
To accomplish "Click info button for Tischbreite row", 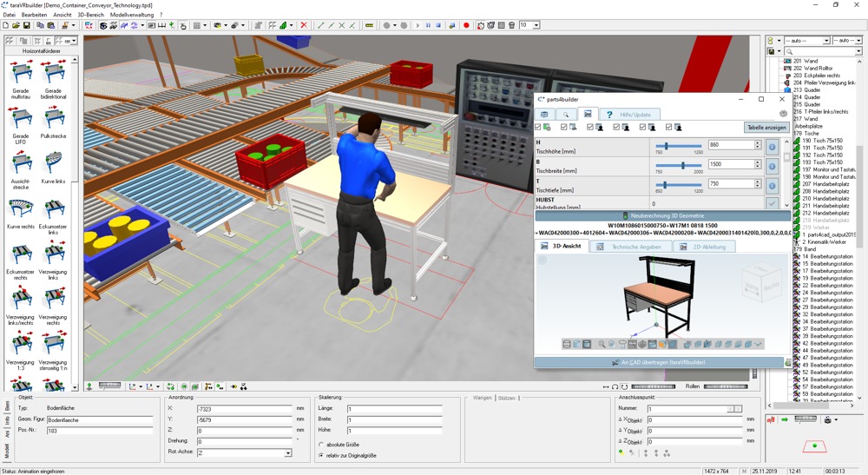I will point(773,166).
